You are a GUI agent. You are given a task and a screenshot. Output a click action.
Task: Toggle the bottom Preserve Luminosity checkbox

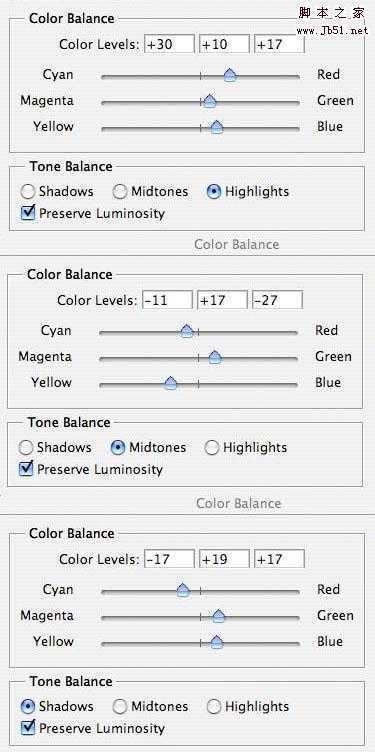pyautogui.click(x=28, y=728)
